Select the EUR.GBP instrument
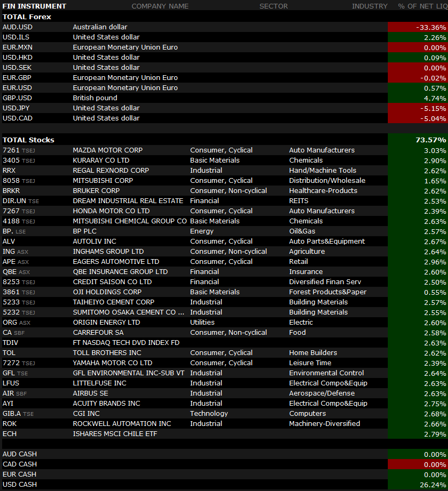The height and width of the screenshot is (491, 448). [17, 78]
